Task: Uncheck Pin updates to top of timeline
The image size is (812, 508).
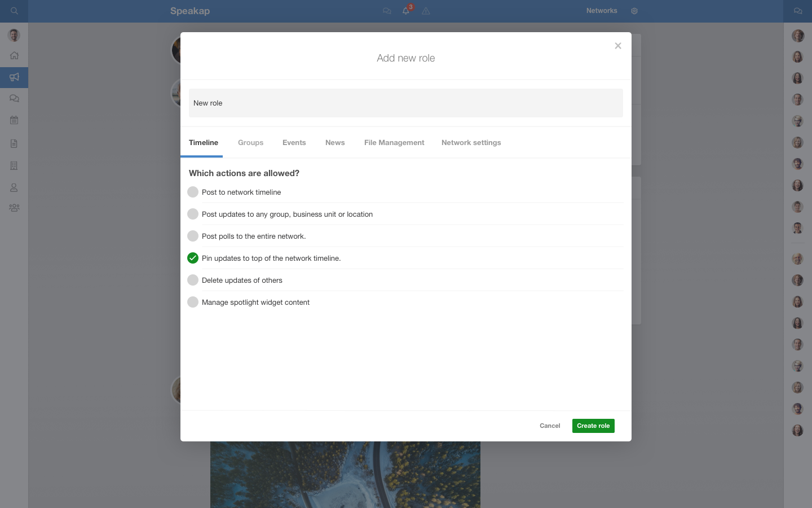Action: tap(193, 258)
